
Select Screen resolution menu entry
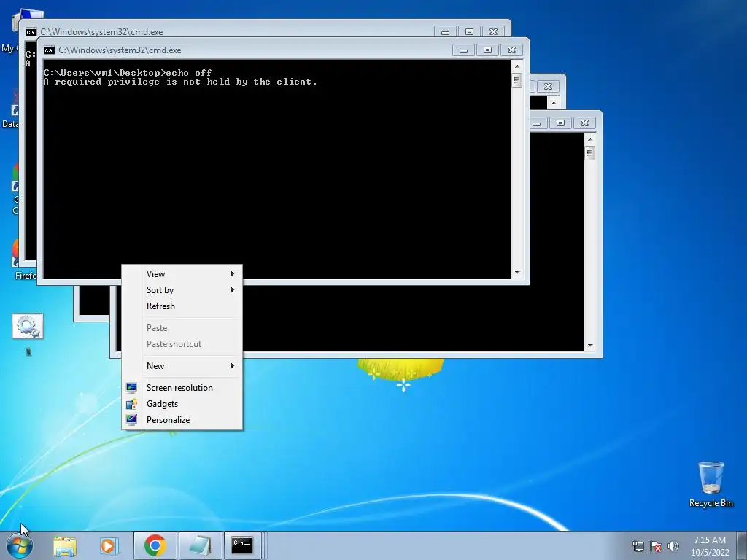(x=182, y=388)
